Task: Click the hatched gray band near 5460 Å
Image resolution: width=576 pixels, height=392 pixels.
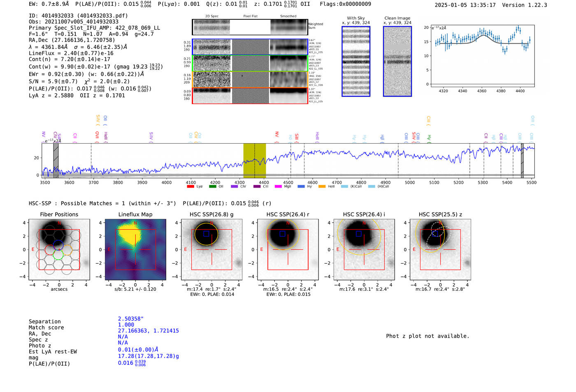Action: pos(522,160)
